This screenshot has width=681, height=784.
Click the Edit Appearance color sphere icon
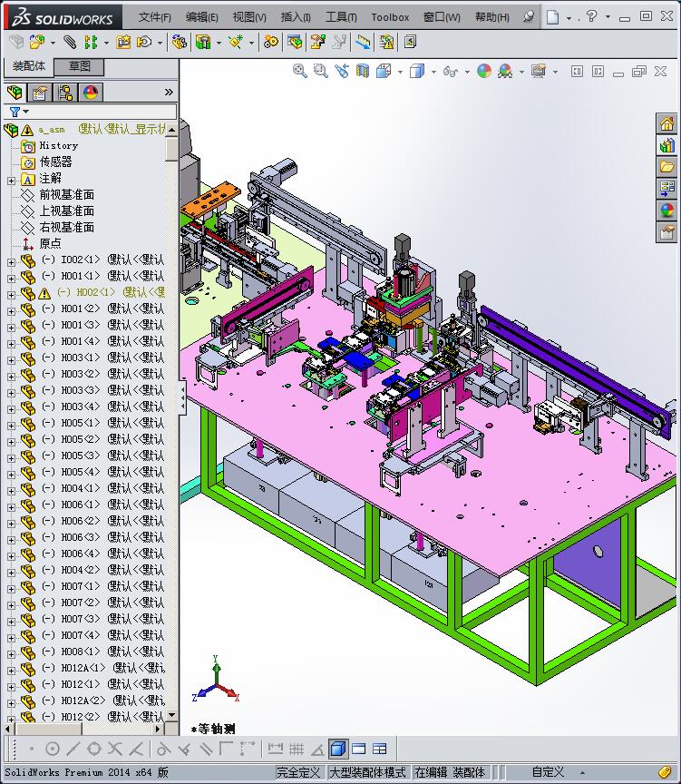[483, 71]
